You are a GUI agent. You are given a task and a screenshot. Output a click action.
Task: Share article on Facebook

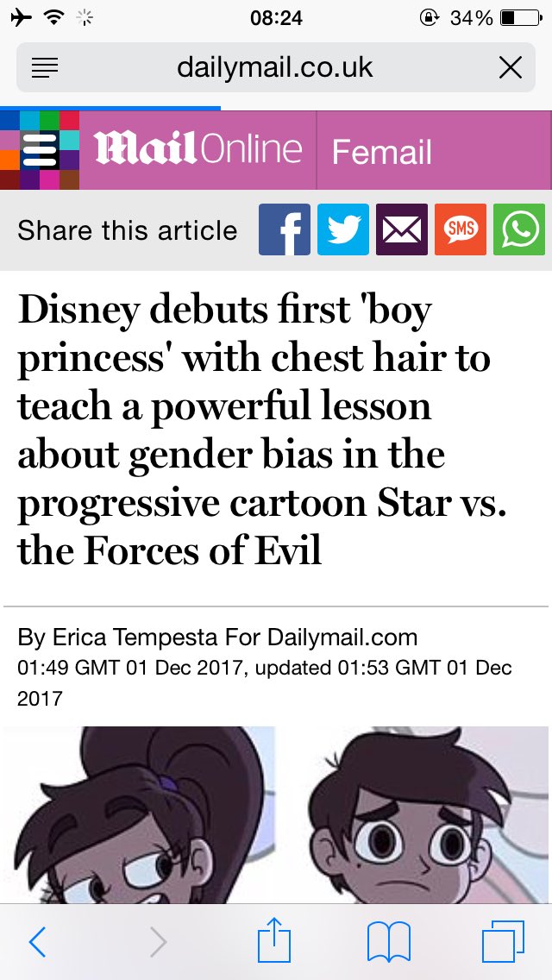285,229
